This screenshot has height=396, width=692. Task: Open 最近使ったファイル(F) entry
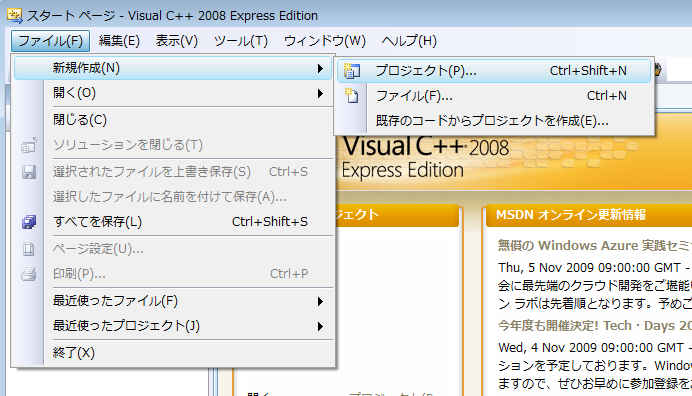(173, 301)
